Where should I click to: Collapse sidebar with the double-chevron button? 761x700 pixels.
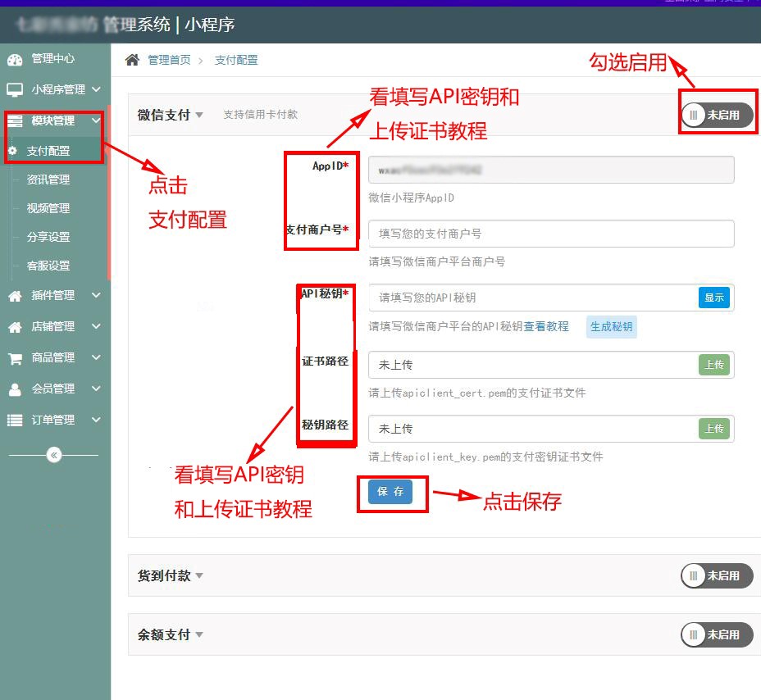click(54, 455)
